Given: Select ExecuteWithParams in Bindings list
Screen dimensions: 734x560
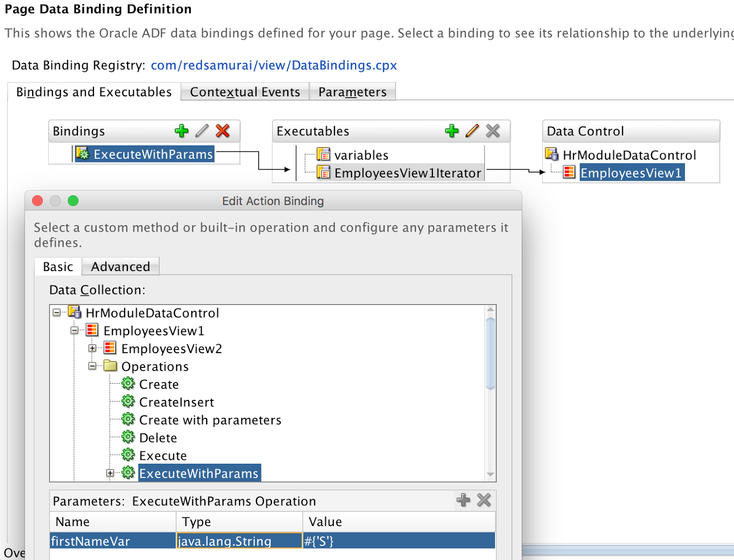Looking at the screenshot, I should pos(153,154).
